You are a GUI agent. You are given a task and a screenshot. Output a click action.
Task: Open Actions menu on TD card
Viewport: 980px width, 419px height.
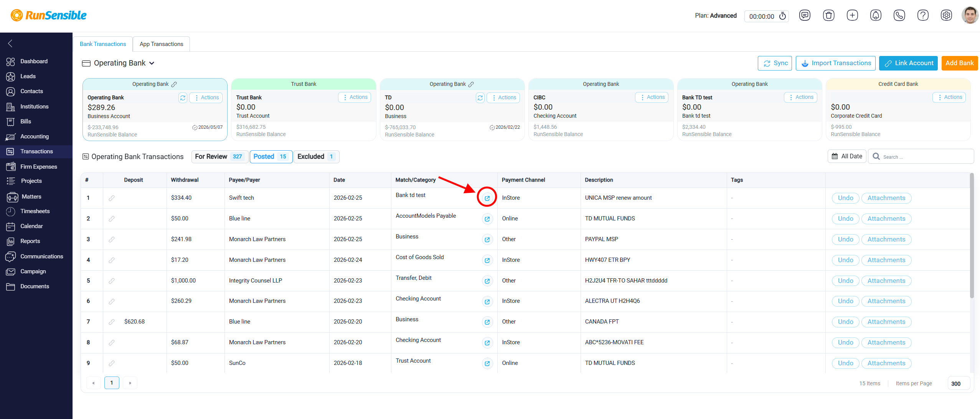tap(503, 98)
